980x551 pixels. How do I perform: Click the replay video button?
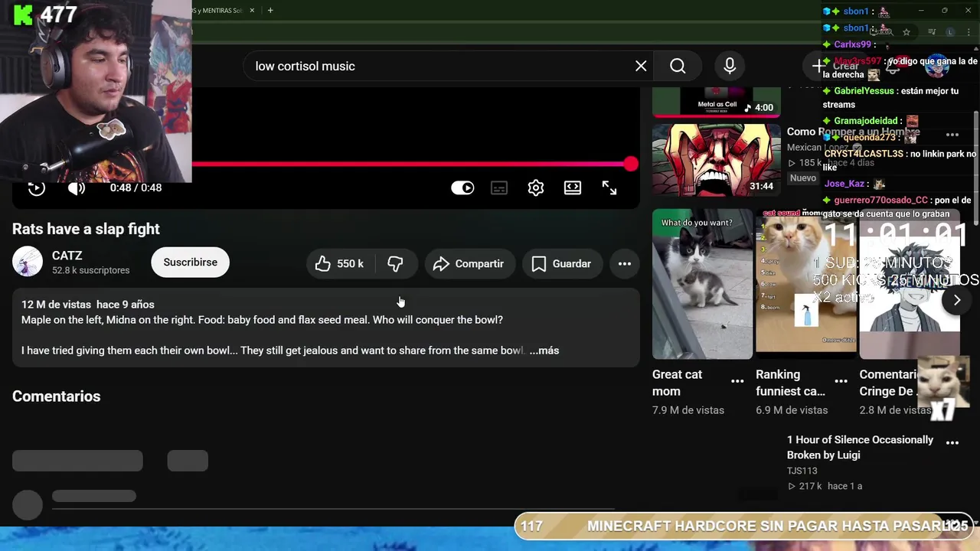pos(36,188)
